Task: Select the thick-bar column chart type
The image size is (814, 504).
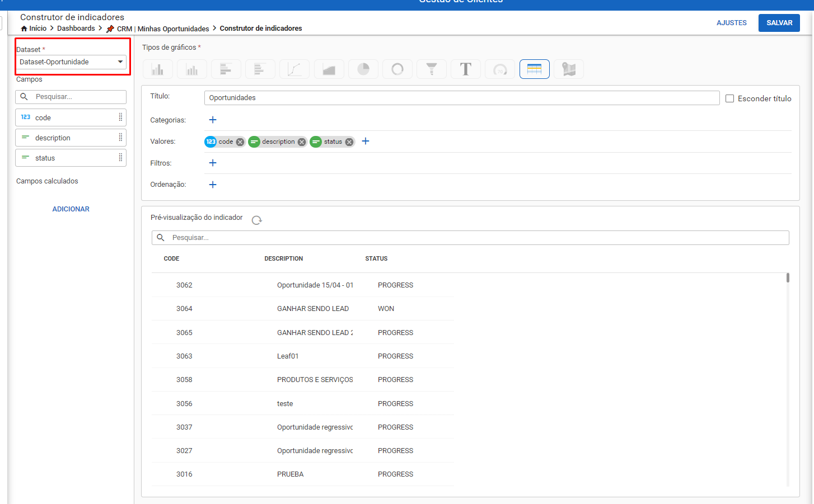Action: (158, 69)
